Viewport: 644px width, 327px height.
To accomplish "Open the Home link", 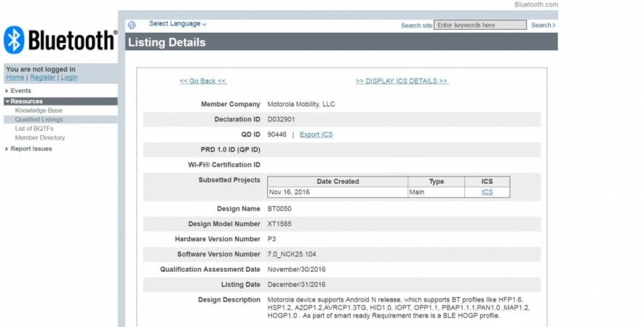I will (x=15, y=78).
